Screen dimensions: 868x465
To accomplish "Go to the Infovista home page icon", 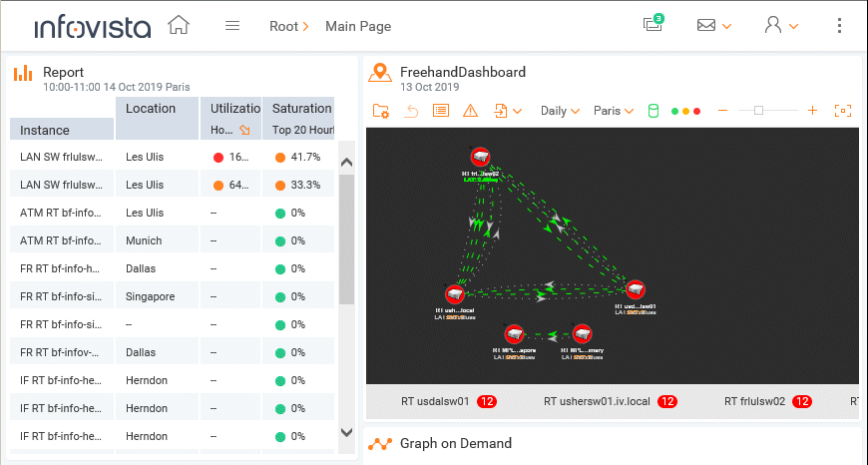I will click(179, 26).
